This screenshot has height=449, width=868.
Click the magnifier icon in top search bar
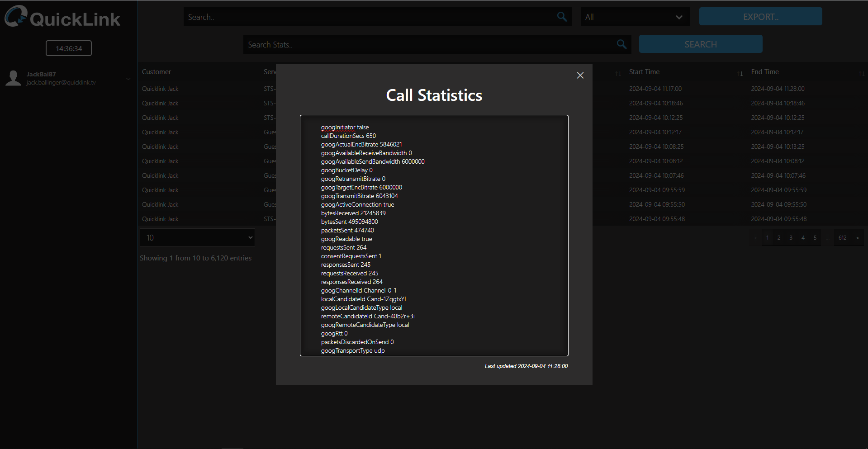(562, 17)
